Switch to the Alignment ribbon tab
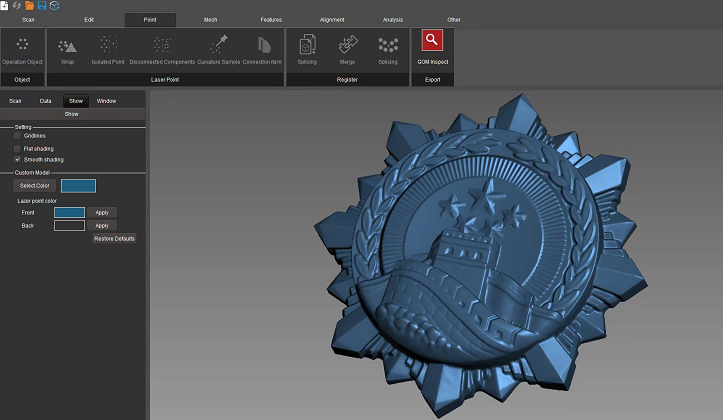This screenshot has width=723, height=420. [332, 20]
